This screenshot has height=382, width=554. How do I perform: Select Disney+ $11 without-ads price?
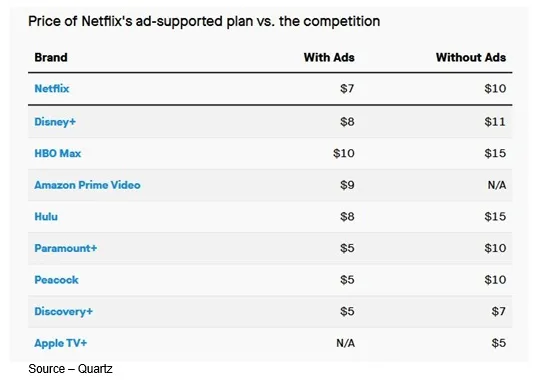(x=495, y=122)
